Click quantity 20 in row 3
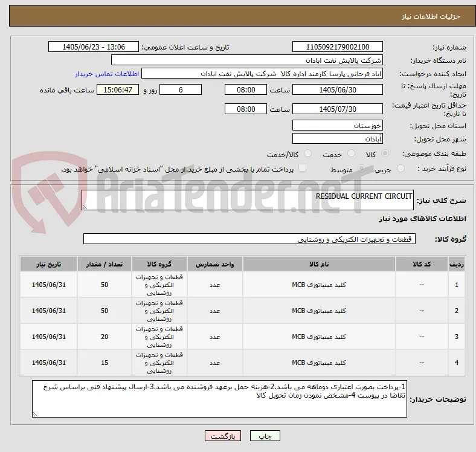The height and width of the screenshot is (452, 476). pyautogui.click(x=105, y=337)
